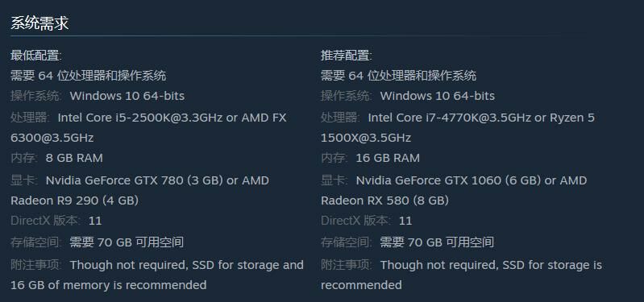Image resolution: width=644 pixels, height=302 pixels.
Task: Click the Radeon RX 580 (8 GB) text
Action: (x=384, y=201)
